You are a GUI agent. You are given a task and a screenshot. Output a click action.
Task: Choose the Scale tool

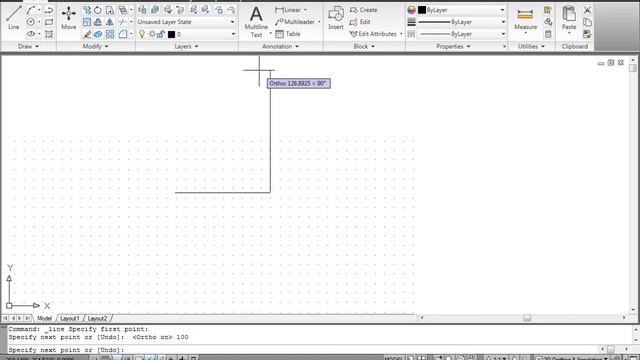[87, 22]
